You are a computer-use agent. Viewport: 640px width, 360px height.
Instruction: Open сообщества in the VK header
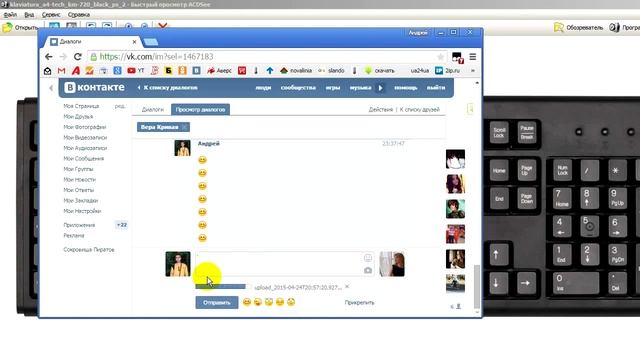(x=298, y=88)
